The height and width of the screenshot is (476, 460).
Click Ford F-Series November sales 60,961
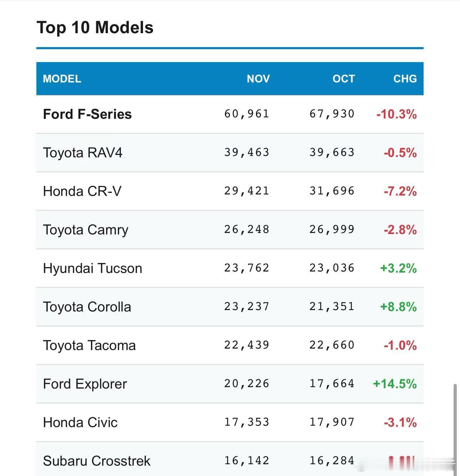(247, 114)
